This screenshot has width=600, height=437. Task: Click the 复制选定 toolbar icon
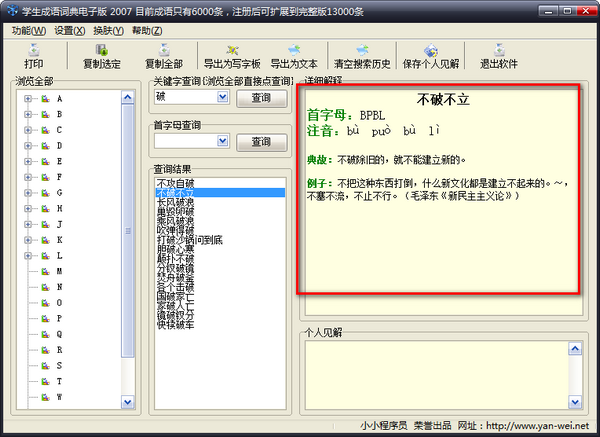pyautogui.click(x=102, y=50)
